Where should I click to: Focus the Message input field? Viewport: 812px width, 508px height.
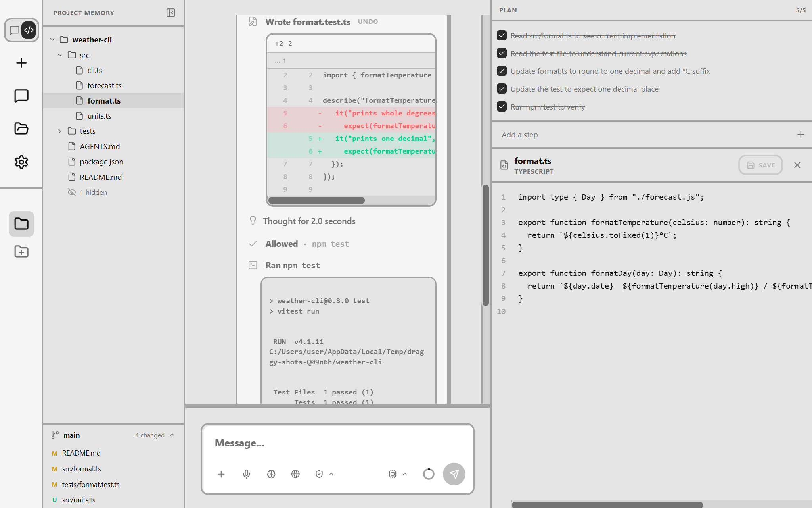pyautogui.click(x=337, y=443)
